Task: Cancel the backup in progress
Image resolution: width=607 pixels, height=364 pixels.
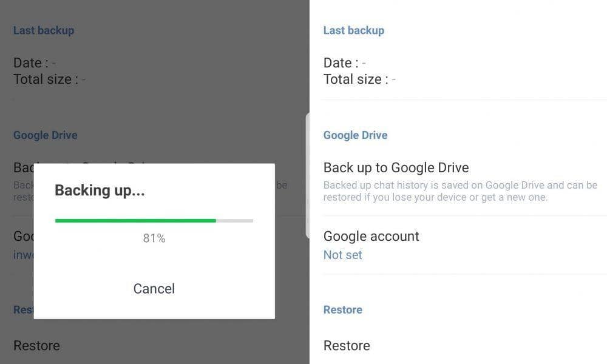Action: (154, 289)
